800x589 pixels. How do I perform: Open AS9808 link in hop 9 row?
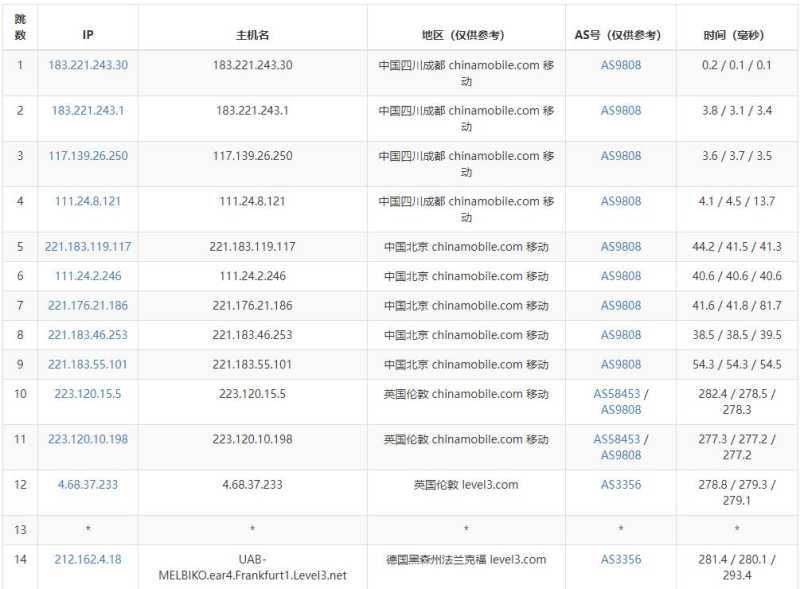tap(621, 365)
